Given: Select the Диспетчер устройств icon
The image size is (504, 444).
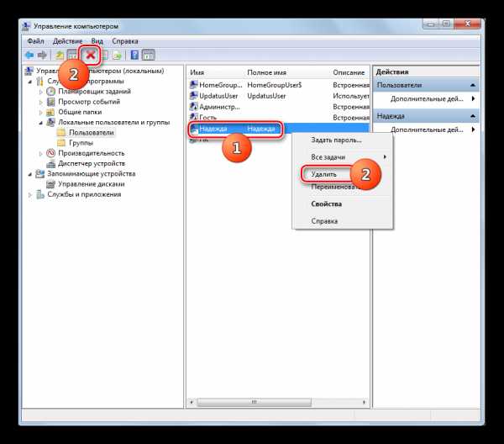Looking at the screenshot, I should click(x=50, y=164).
